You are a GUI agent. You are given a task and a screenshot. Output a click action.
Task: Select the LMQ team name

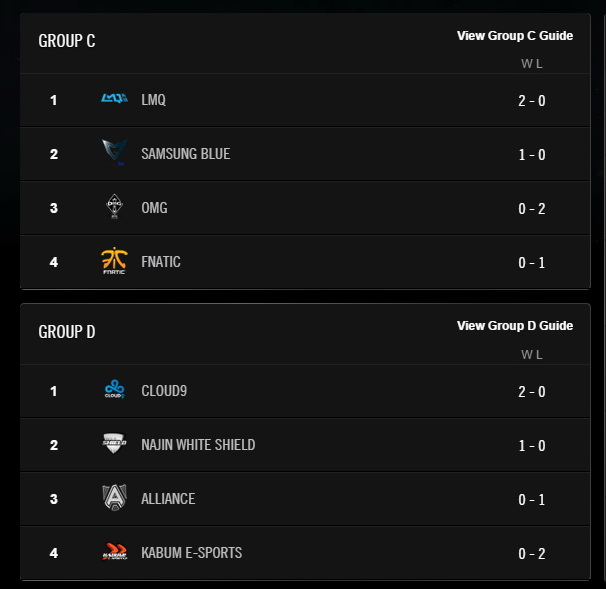point(154,100)
